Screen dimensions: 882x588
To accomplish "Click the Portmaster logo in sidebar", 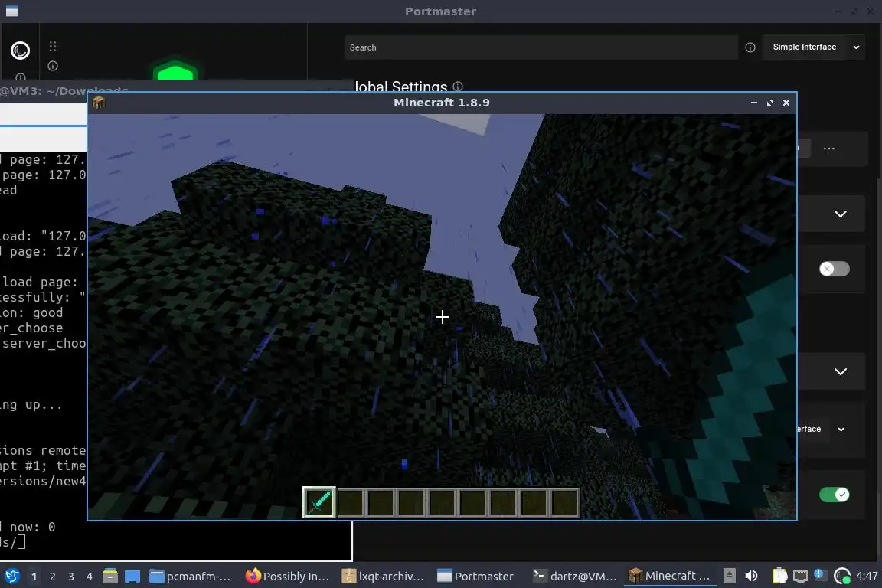I will coord(20,51).
